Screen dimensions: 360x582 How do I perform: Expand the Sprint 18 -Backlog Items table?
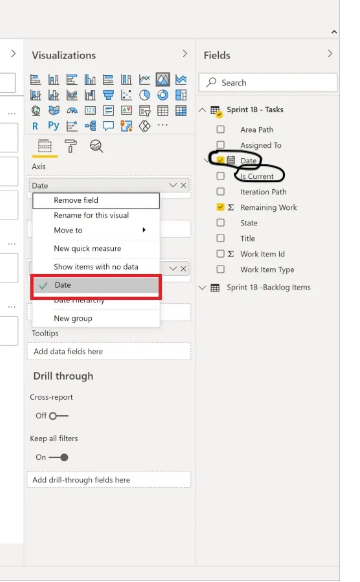202,288
